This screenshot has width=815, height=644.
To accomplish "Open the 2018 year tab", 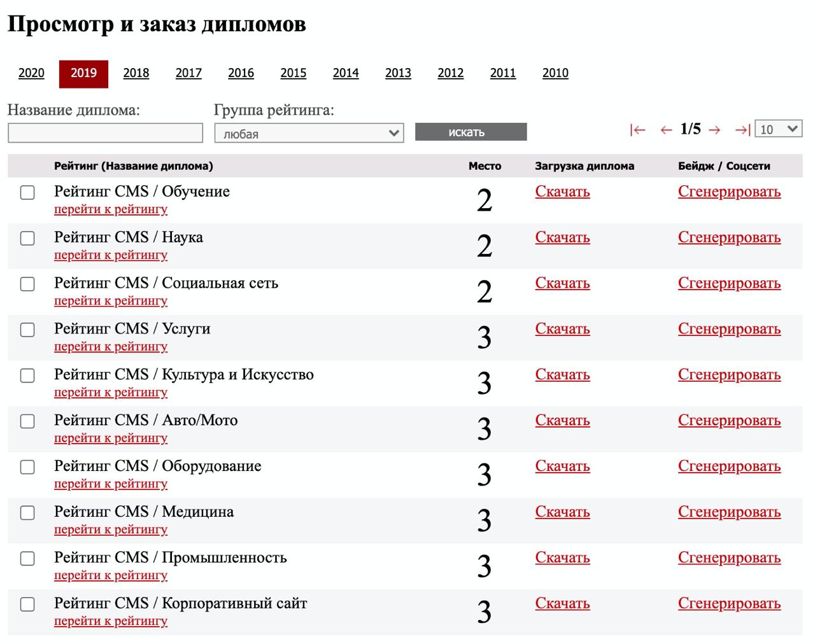I will (x=136, y=73).
